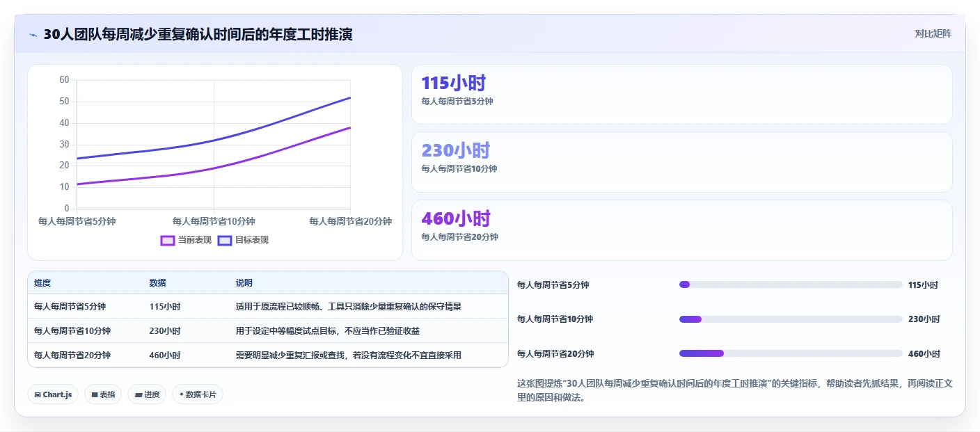
Task: Click description starting 适用于原流程已较顺畅
Action: (x=349, y=307)
